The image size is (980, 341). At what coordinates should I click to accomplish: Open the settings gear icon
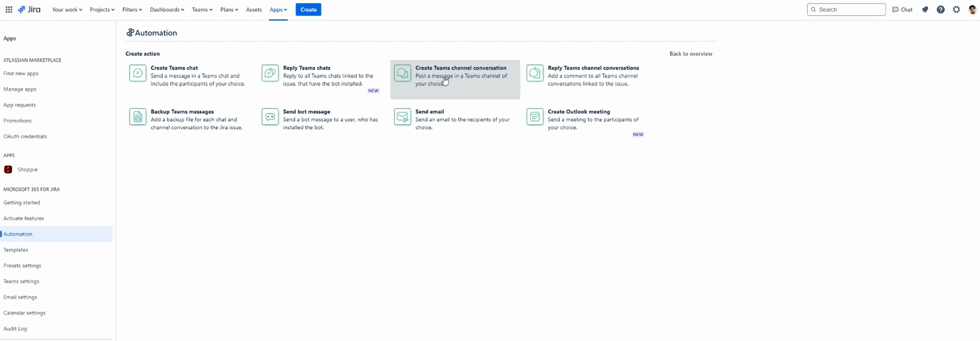click(x=956, y=9)
